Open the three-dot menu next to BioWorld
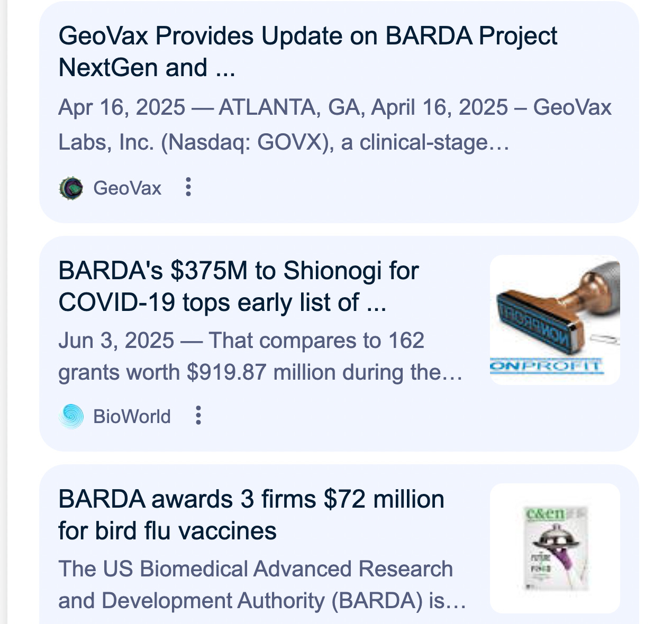This screenshot has width=672, height=624. pyautogui.click(x=198, y=416)
